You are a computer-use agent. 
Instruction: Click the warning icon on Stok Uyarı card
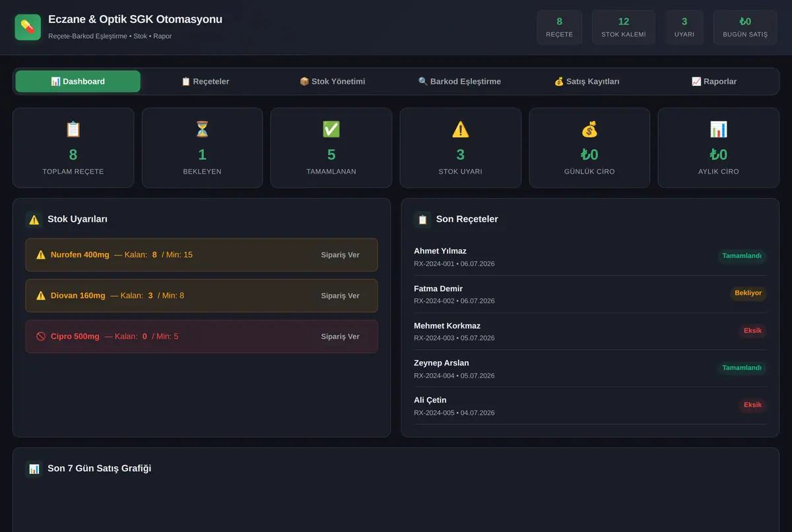click(461, 129)
